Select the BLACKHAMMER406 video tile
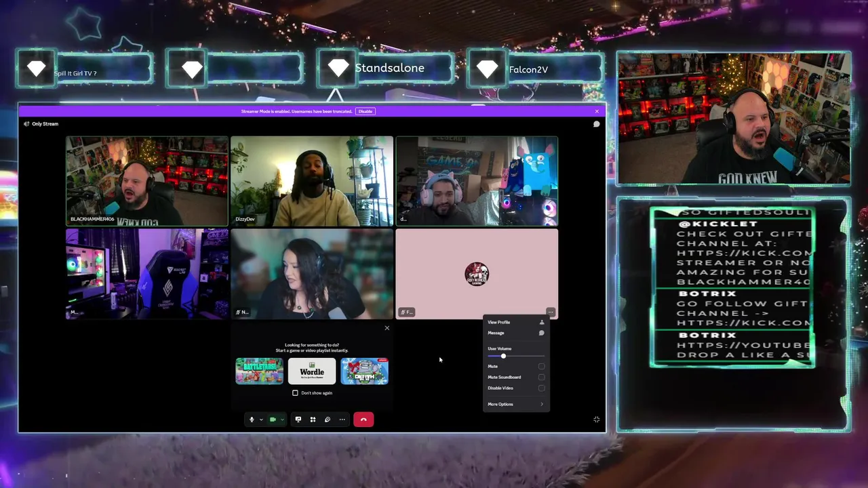The width and height of the screenshot is (868, 488). click(x=147, y=181)
